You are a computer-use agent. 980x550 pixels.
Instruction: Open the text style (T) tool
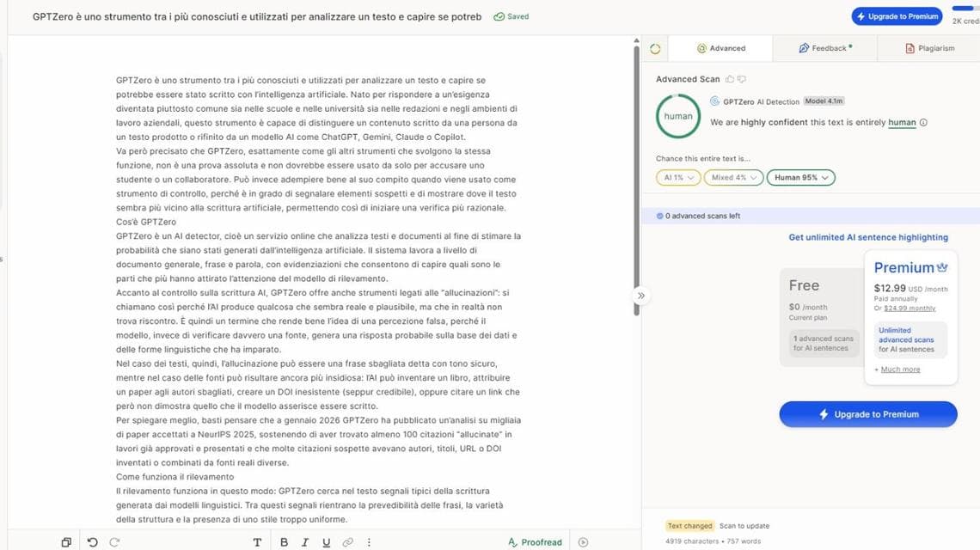[x=257, y=542]
